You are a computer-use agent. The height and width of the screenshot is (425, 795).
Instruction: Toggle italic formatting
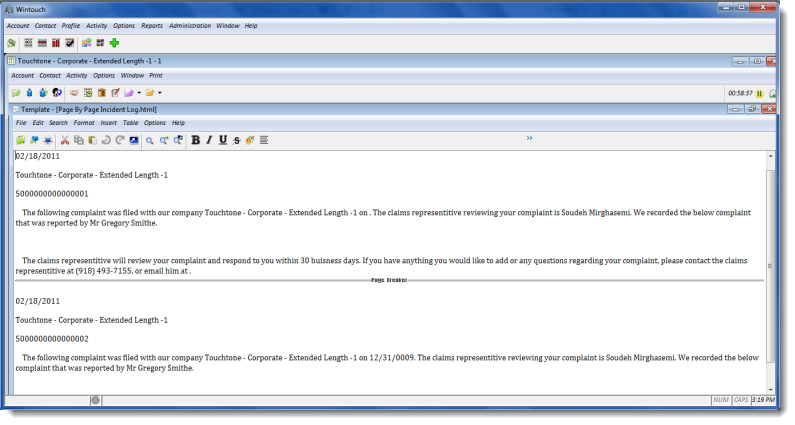209,140
